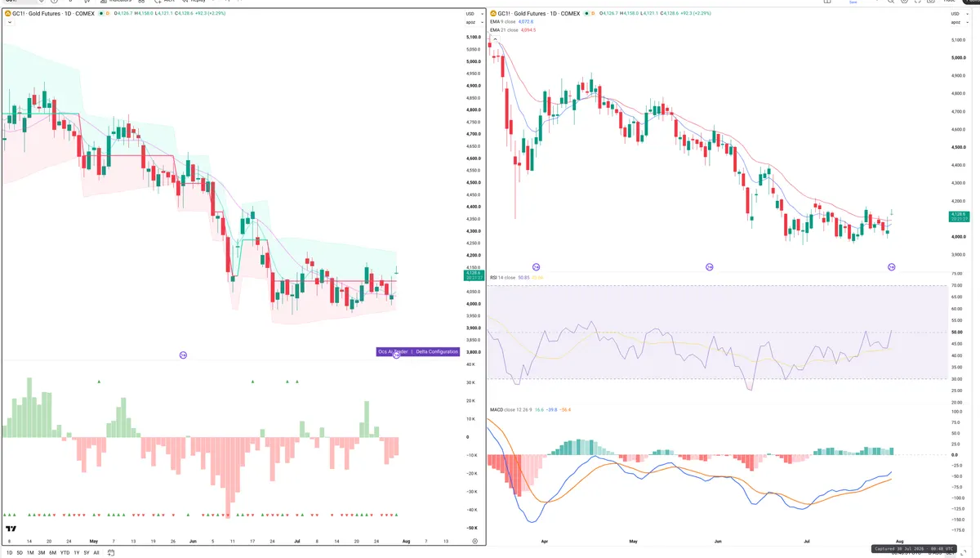Image resolution: width=980 pixels, height=558 pixels.
Task: Select the 1Y time range
Action: click(77, 552)
